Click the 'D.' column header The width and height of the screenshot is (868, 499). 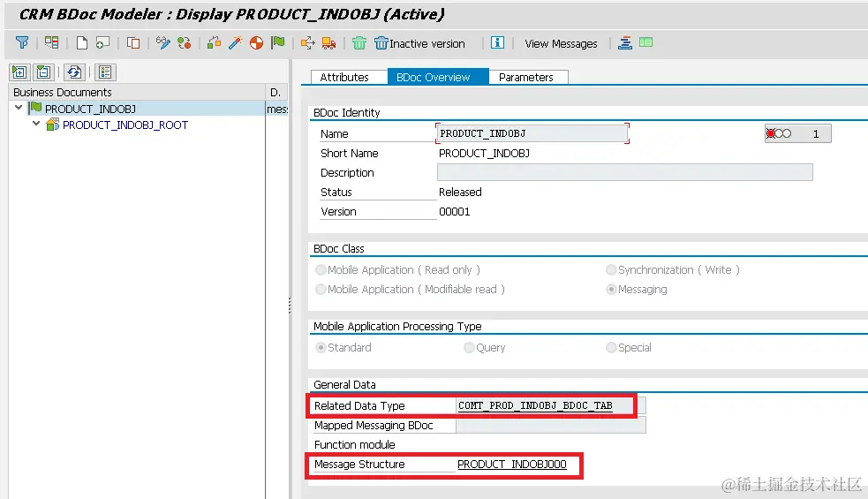click(276, 92)
